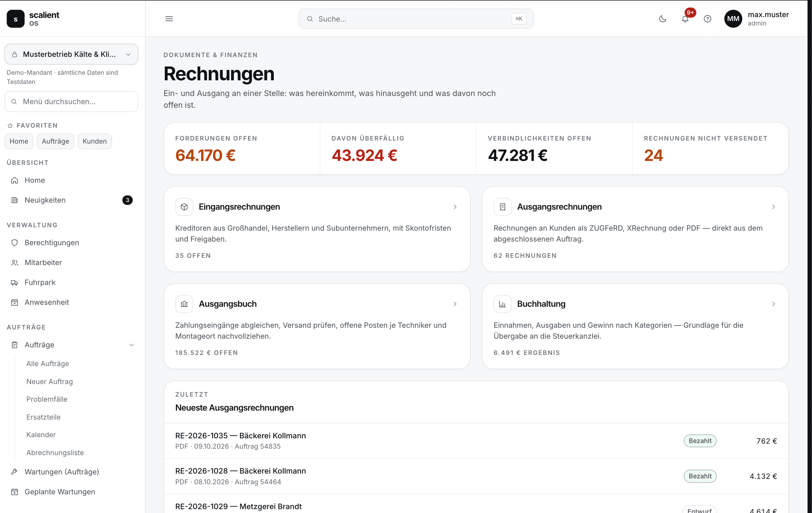Select Problemfälle submenu entry

47,399
